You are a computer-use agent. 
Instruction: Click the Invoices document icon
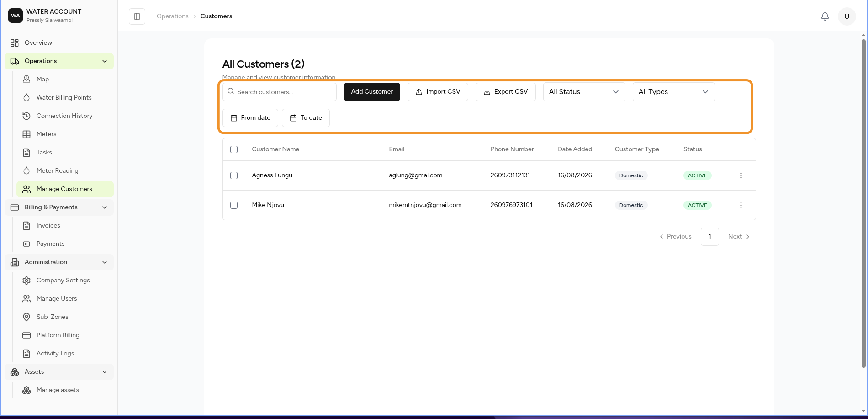pos(26,225)
